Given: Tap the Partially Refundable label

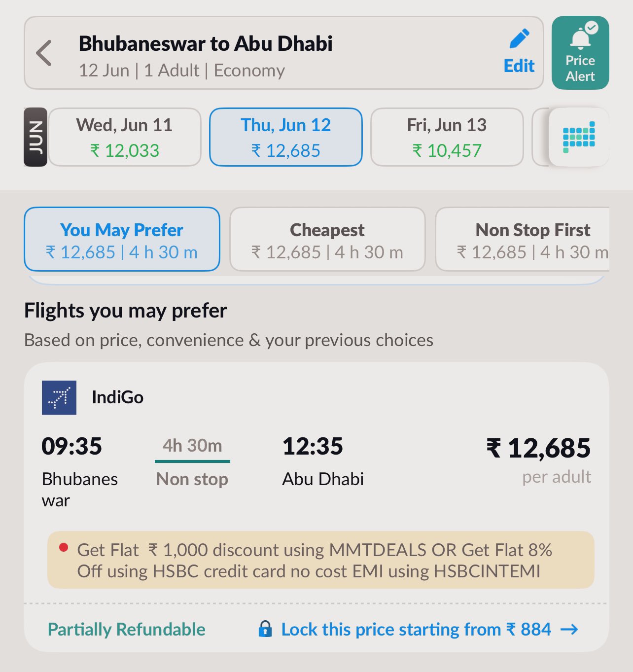Looking at the screenshot, I should point(127,630).
